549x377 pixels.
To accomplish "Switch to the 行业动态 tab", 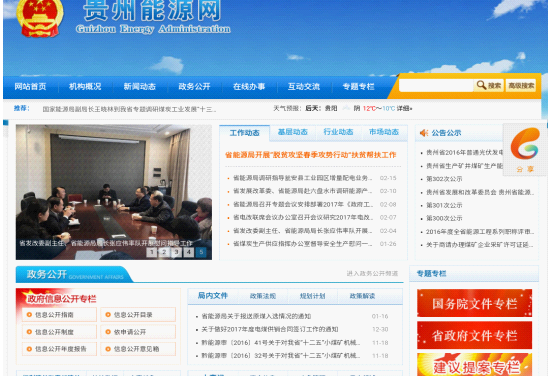I will click(x=338, y=132).
